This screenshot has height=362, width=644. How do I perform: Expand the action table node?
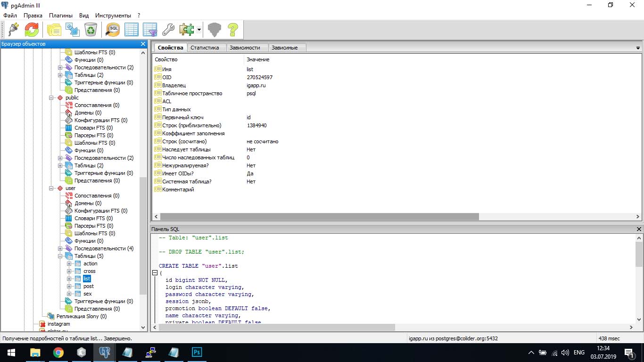point(69,264)
